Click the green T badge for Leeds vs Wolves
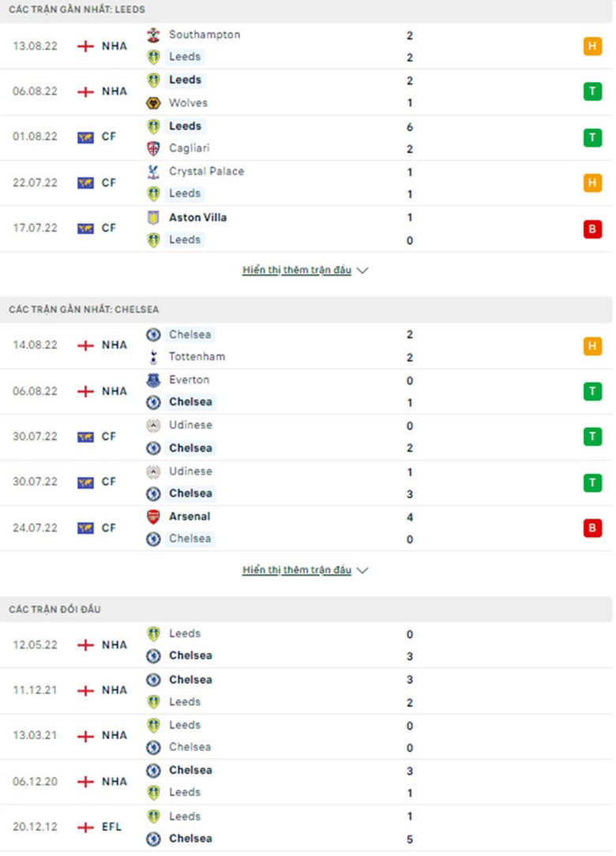 coord(592,92)
